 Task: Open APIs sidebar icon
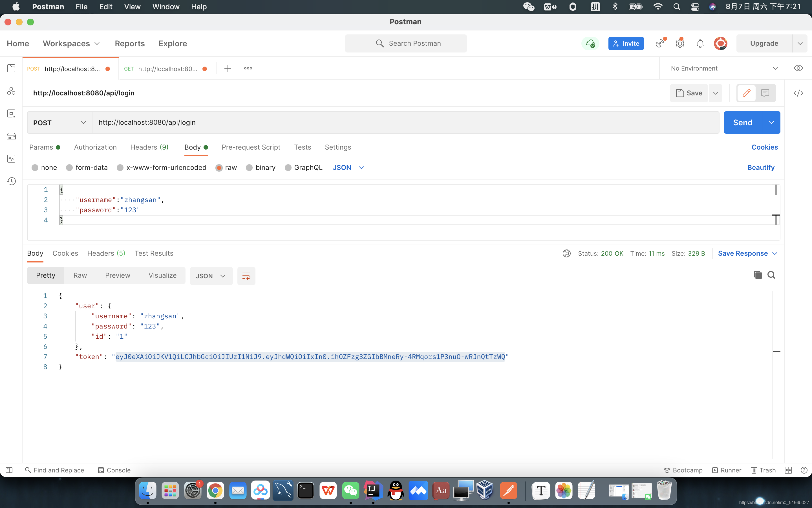(x=11, y=91)
